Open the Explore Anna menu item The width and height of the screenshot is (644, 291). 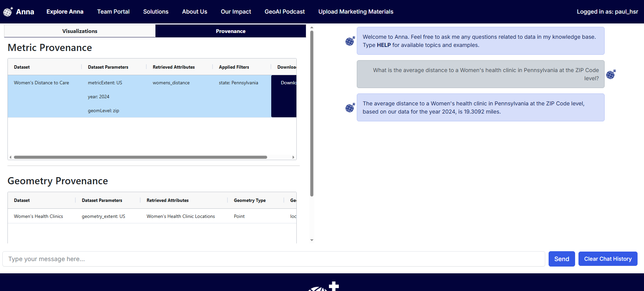pos(65,12)
